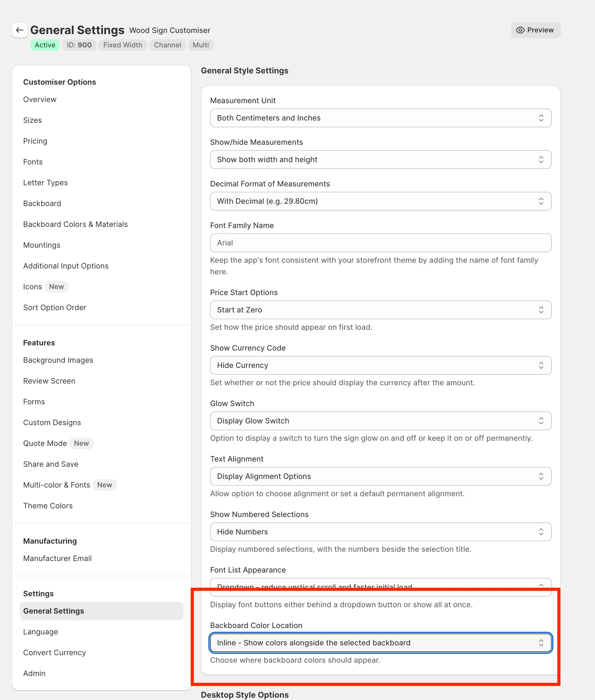Image resolution: width=595 pixels, height=700 pixels.
Task: Open the Show/hide Measurements dropdown
Action: point(380,160)
